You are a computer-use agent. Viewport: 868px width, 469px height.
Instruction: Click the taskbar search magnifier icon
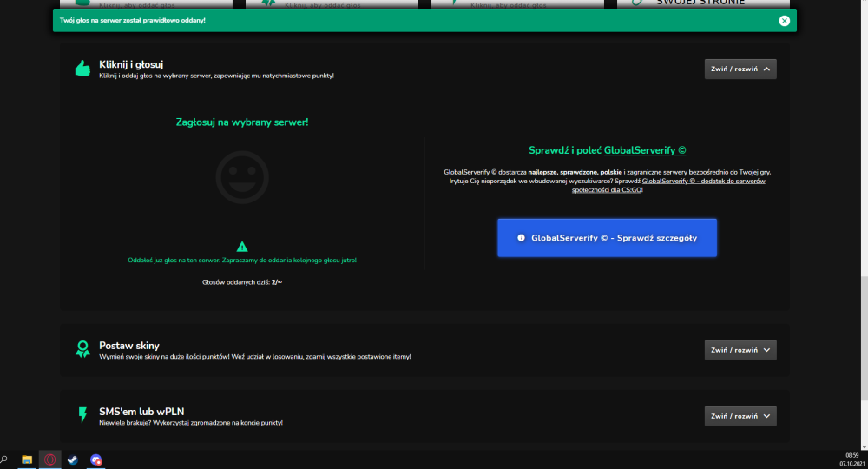[3, 459]
